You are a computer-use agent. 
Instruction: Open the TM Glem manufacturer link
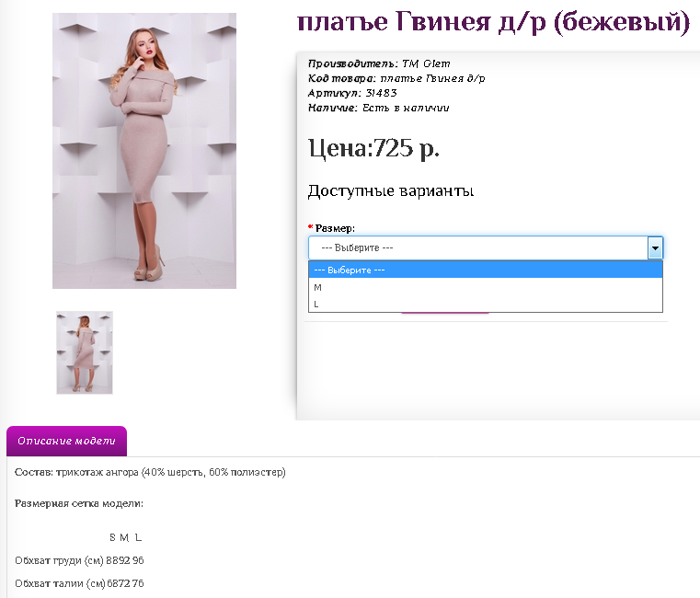pos(426,63)
